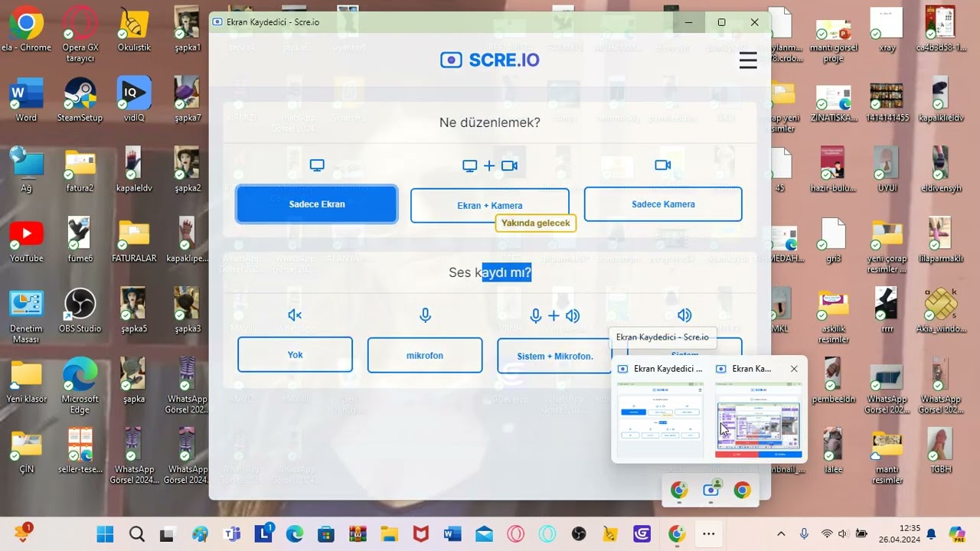Image resolution: width=980 pixels, height=551 pixels.
Task: Close the second taskbar preview window
Action: coord(794,369)
